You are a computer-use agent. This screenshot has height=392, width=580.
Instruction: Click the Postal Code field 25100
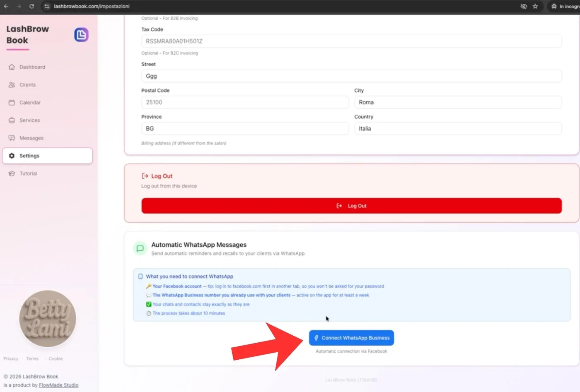pyautogui.click(x=245, y=102)
